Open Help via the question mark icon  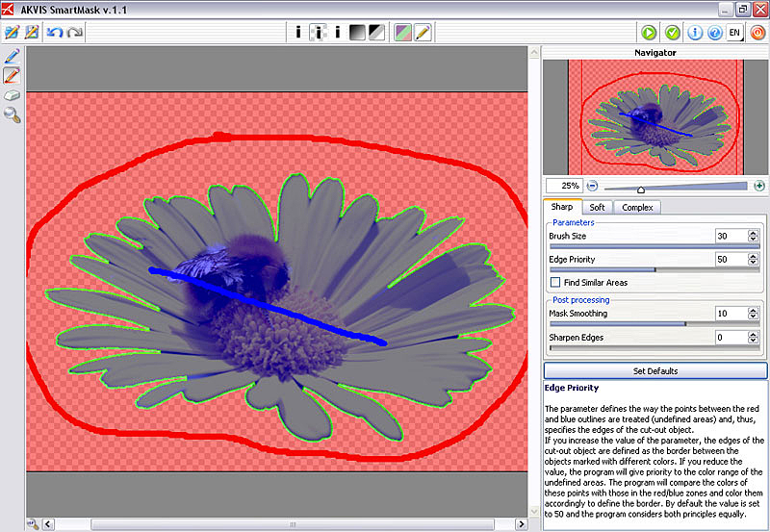pos(714,33)
